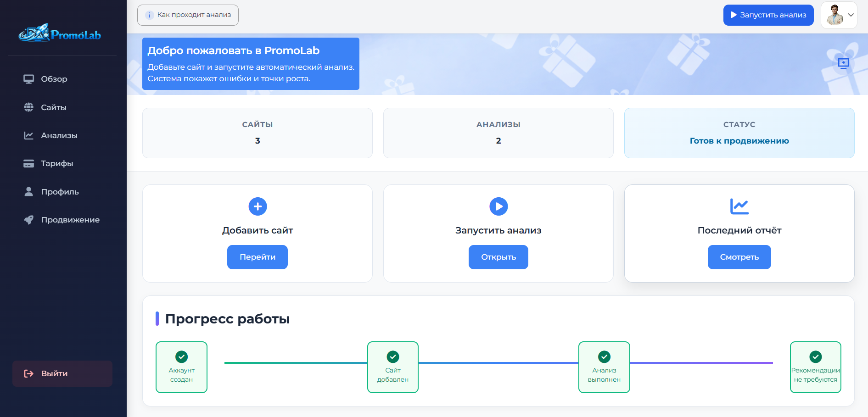
Task: Click the chart icon above Последний отчёт
Action: 739,206
